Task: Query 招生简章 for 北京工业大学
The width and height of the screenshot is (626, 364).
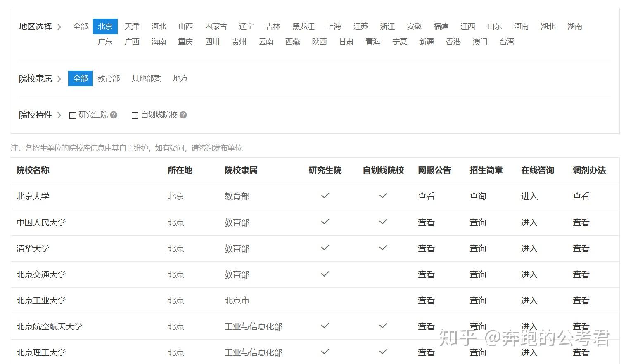Action: click(x=478, y=300)
